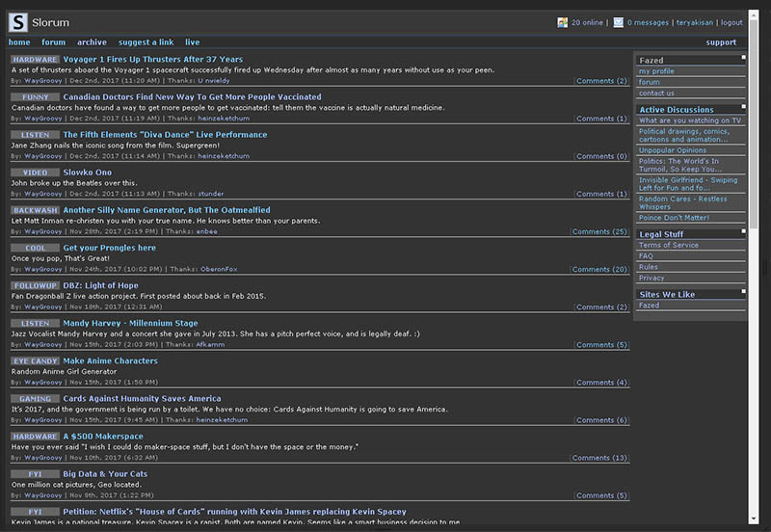This screenshot has width=771, height=532.
Task: Go to the archive page
Action: pos(92,42)
